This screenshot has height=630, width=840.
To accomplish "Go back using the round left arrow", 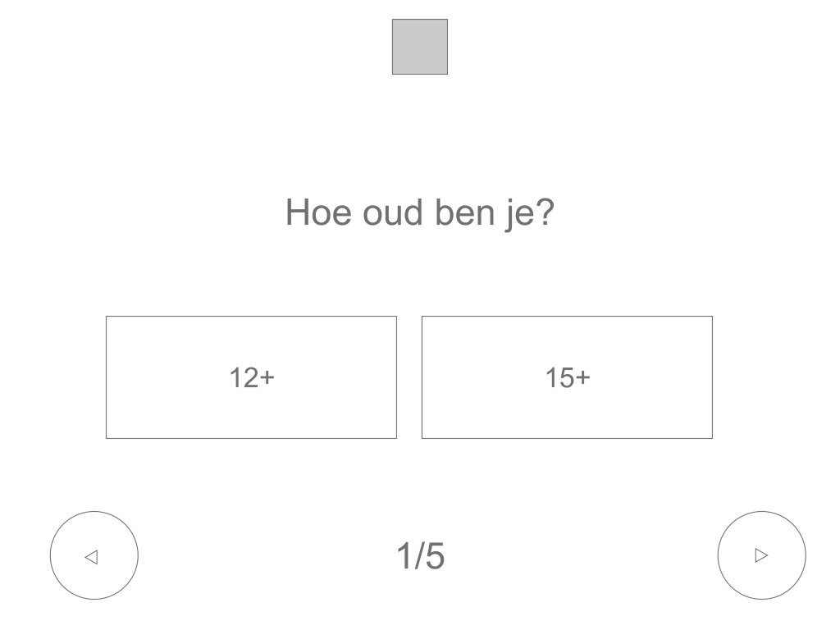I will pos(94,555).
